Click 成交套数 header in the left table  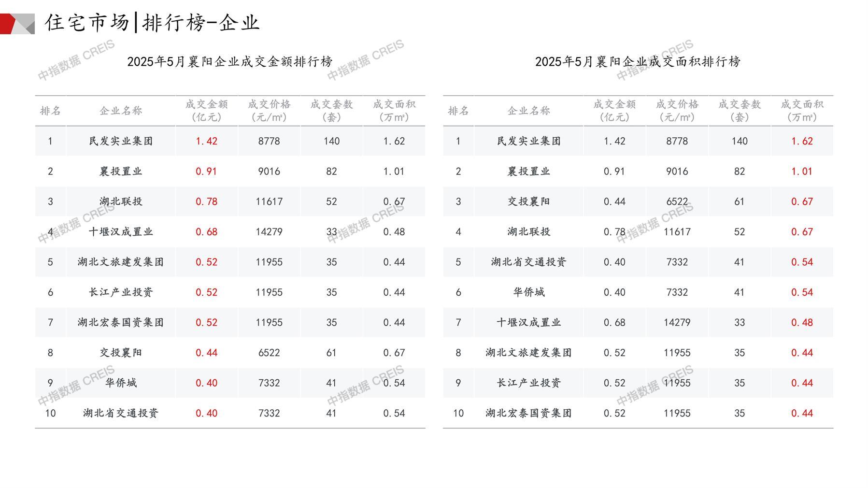click(x=331, y=111)
